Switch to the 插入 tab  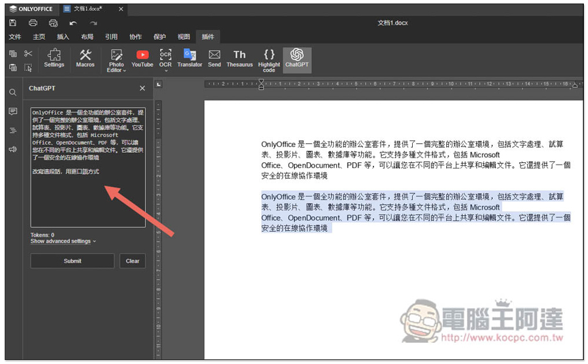(x=63, y=36)
